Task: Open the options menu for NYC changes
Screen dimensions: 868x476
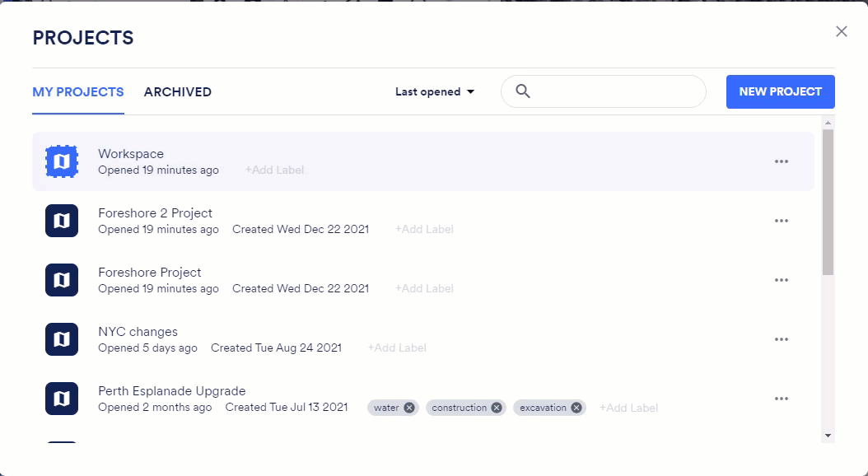Action: point(781,338)
